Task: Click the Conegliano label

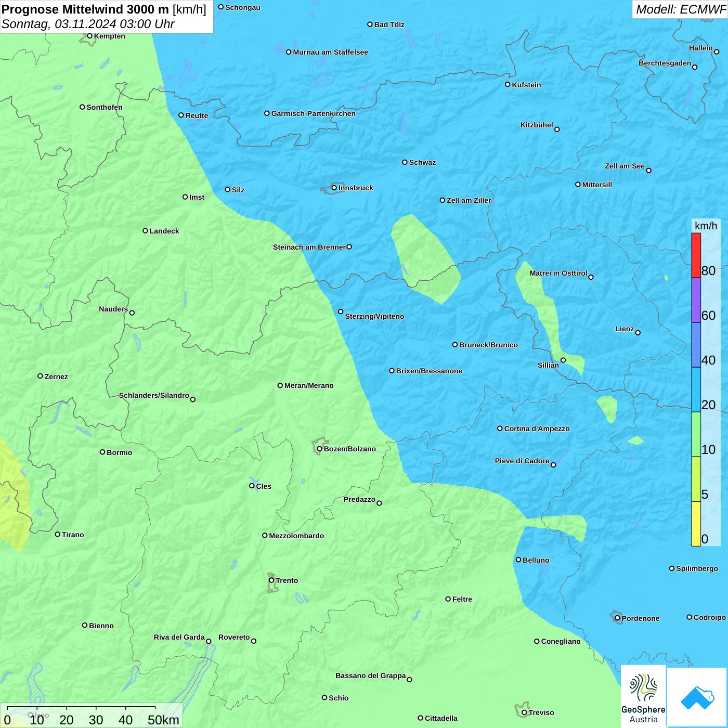Action: pyautogui.click(x=561, y=641)
